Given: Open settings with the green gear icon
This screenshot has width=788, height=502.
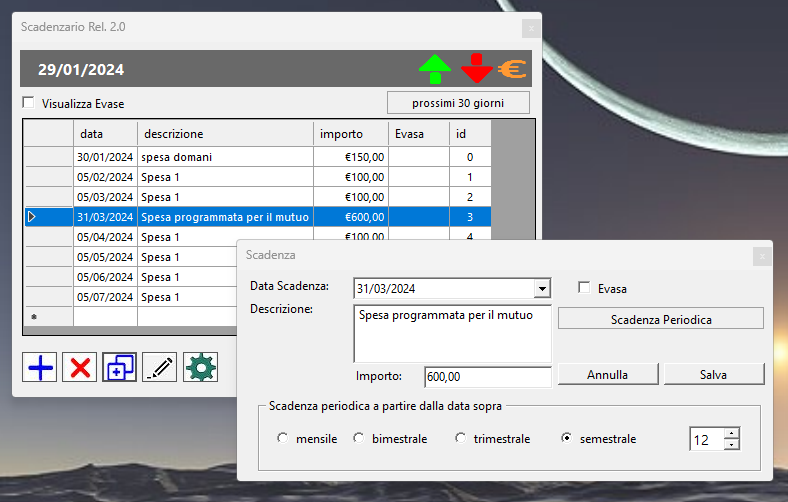Looking at the screenshot, I should (201, 367).
